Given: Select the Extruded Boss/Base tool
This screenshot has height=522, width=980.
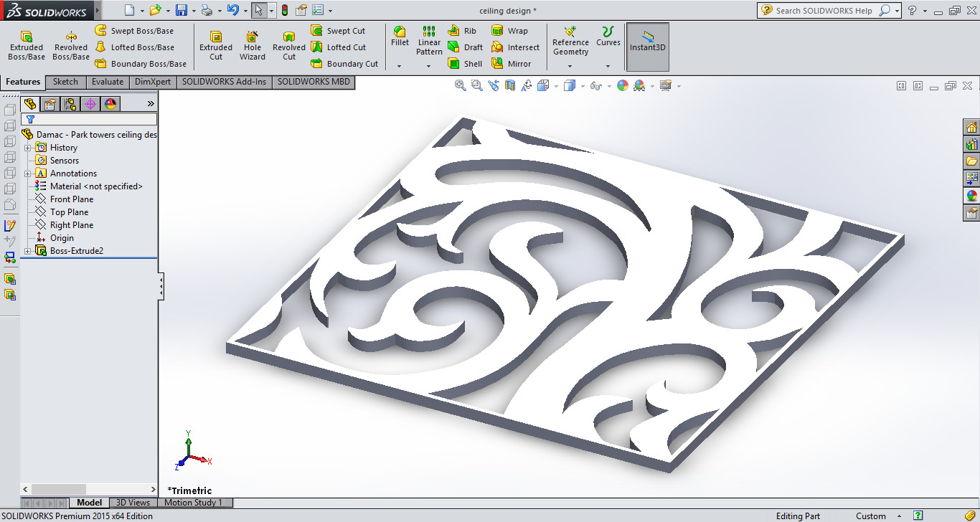Looking at the screenshot, I should tap(27, 46).
